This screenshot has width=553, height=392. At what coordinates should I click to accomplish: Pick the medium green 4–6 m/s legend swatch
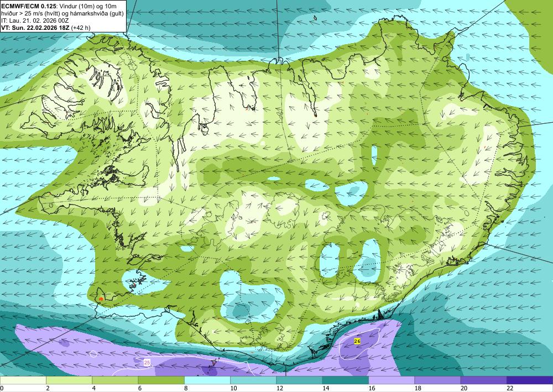[x=115, y=380]
